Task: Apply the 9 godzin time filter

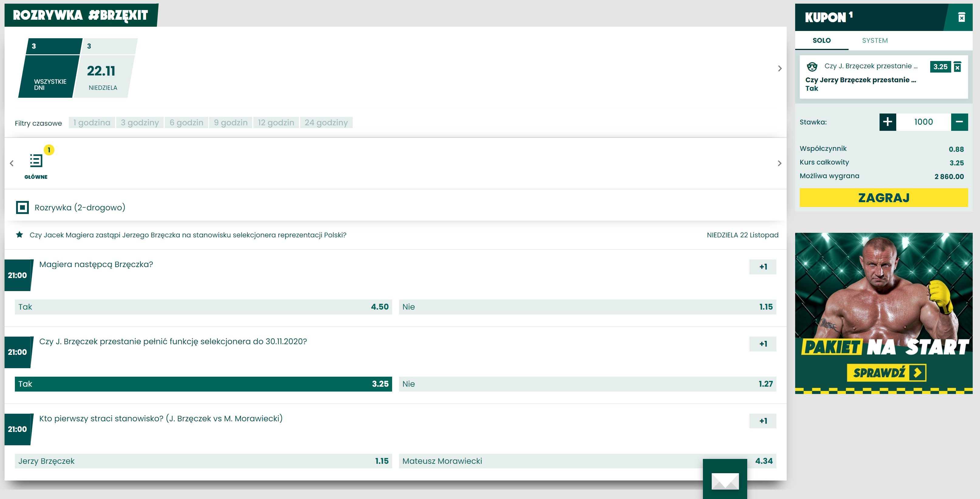Action: 231,122
